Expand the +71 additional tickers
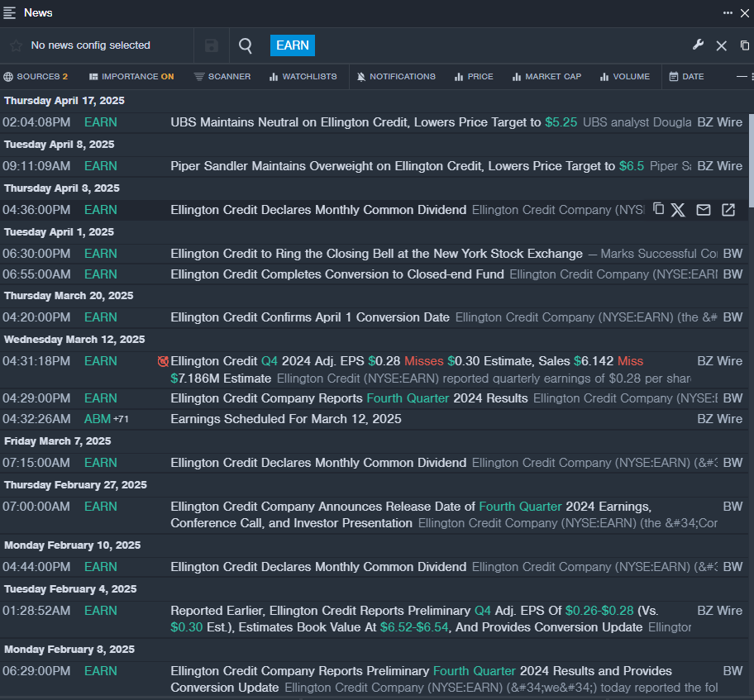 [x=121, y=419]
